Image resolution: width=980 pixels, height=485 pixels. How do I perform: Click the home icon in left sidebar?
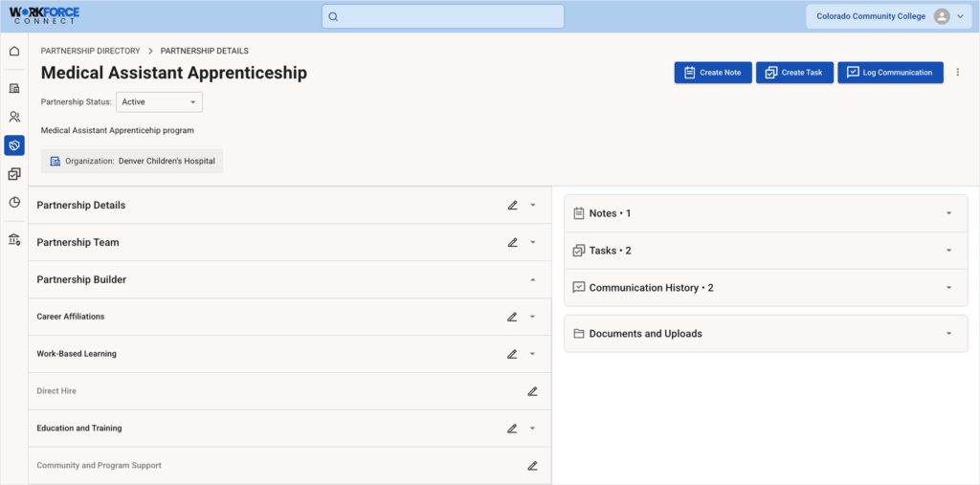[14, 52]
